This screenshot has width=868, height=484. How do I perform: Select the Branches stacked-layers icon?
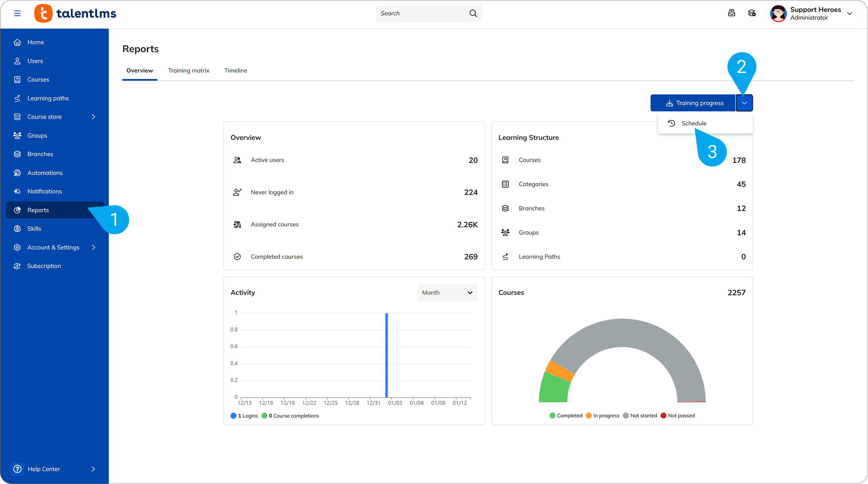point(17,154)
